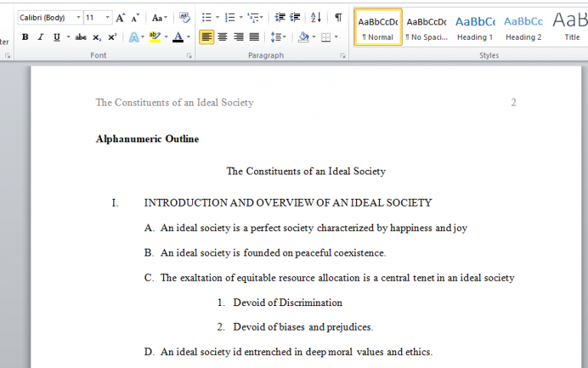Open the Font dialog launcher
Viewport: 588px width, 368px height.
[x=189, y=56]
